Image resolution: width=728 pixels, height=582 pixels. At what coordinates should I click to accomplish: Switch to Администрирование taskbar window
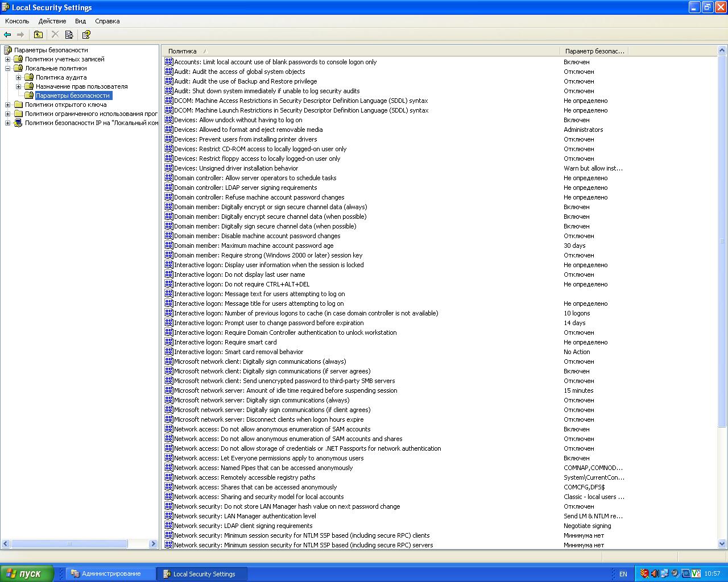point(111,573)
